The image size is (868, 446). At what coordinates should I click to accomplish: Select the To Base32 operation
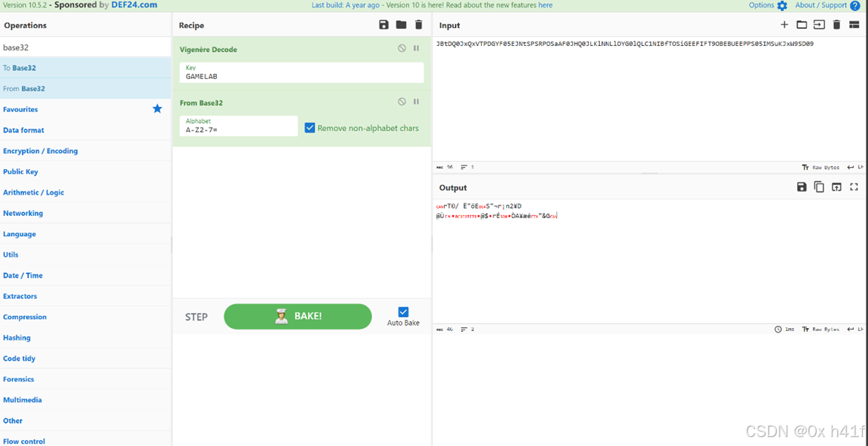click(x=86, y=68)
